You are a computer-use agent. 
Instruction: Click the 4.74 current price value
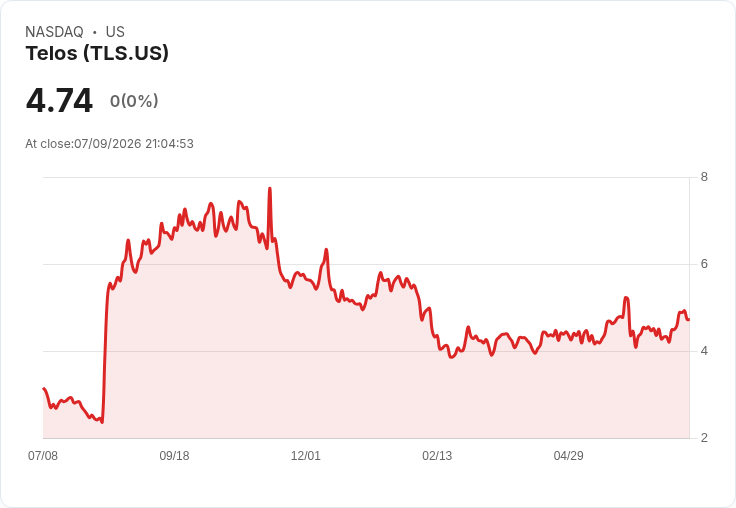(x=59, y=100)
